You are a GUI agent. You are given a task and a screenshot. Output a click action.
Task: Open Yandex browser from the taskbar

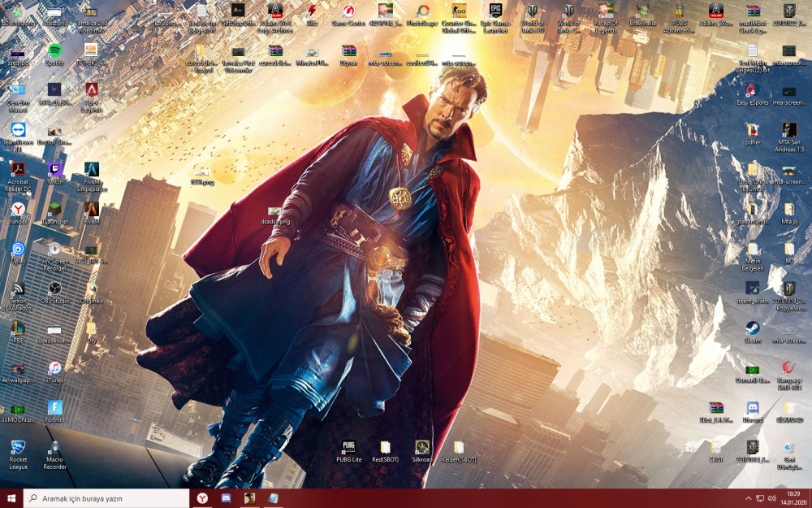tap(202, 498)
